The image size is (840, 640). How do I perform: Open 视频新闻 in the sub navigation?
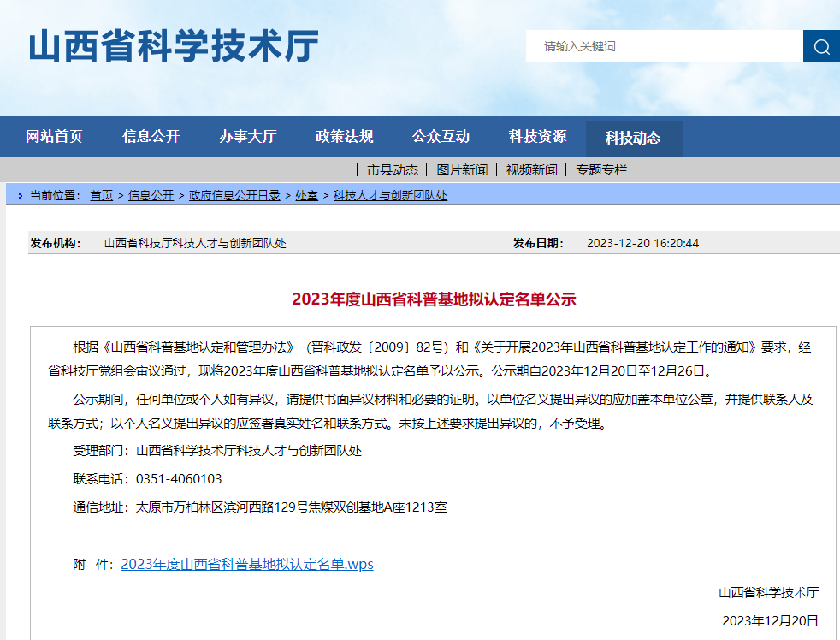[x=531, y=169]
